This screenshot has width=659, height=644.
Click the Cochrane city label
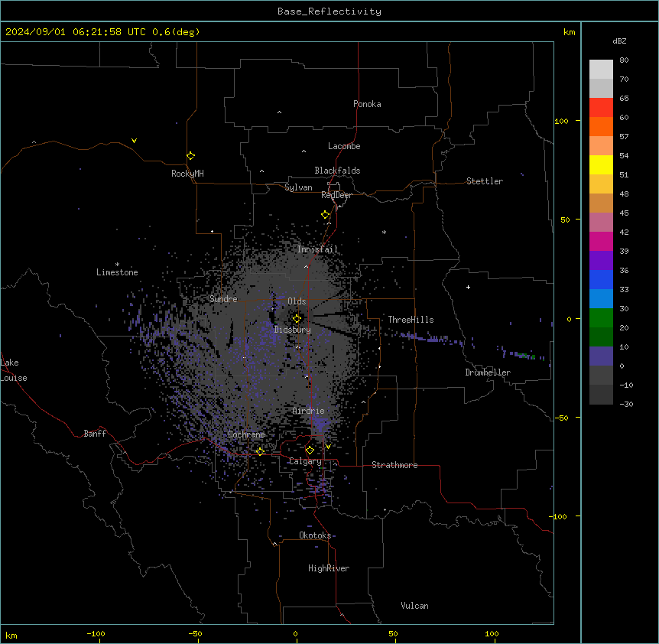click(246, 434)
